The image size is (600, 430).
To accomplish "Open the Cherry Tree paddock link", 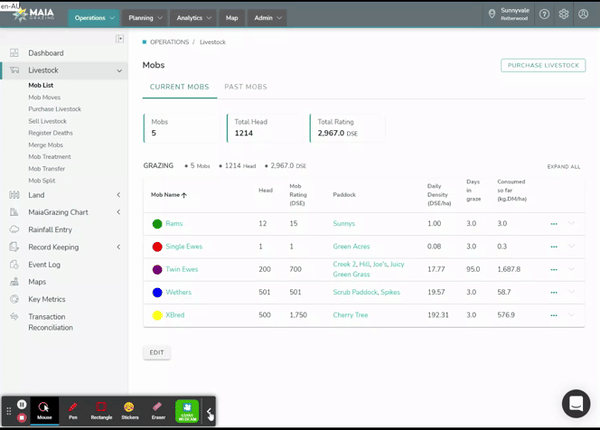I will (352, 314).
